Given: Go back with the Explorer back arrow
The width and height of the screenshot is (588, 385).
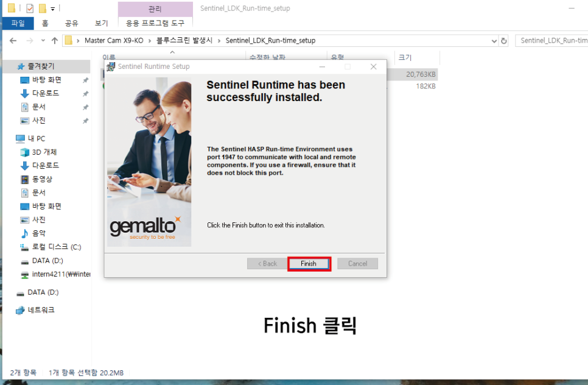Looking at the screenshot, I should (13, 41).
